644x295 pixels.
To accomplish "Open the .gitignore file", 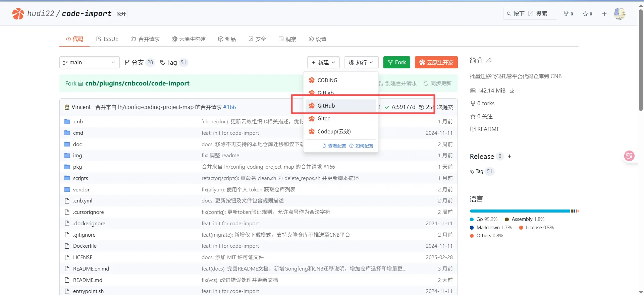I will pos(84,235).
